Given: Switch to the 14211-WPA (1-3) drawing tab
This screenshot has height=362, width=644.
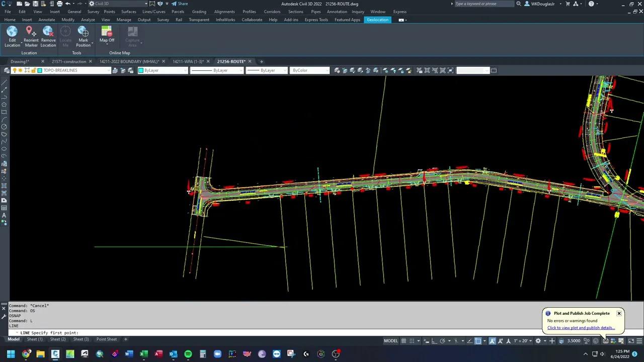Looking at the screenshot, I should (189, 61).
